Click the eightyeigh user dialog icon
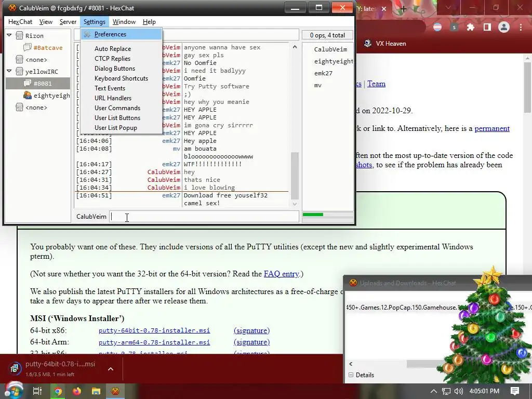This screenshot has height=399, width=532. tap(28, 96)
